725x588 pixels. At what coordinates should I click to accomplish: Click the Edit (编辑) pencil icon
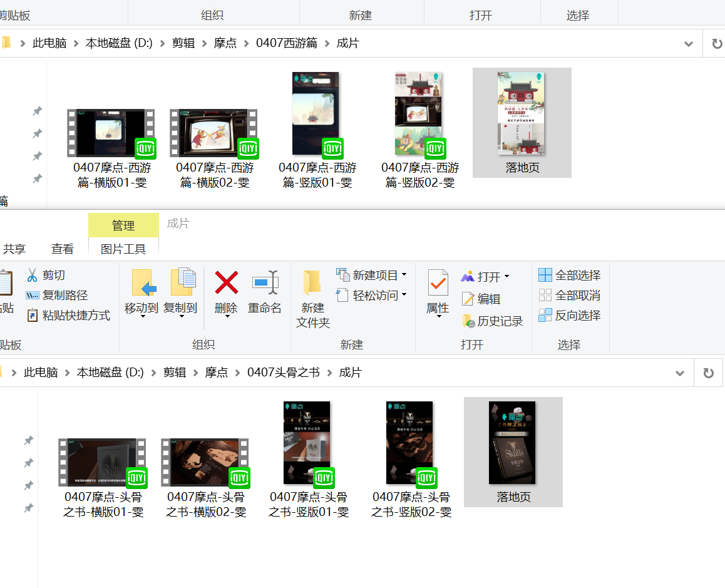click(468, 299)
